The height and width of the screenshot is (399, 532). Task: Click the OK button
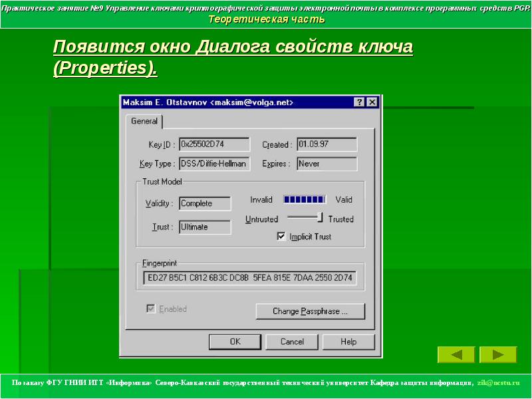pos(235,342)
